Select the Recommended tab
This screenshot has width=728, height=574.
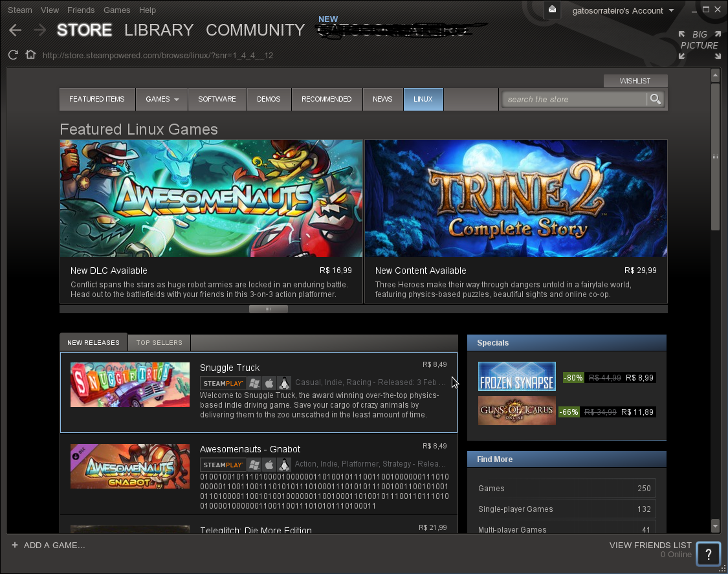pos(326,99)
